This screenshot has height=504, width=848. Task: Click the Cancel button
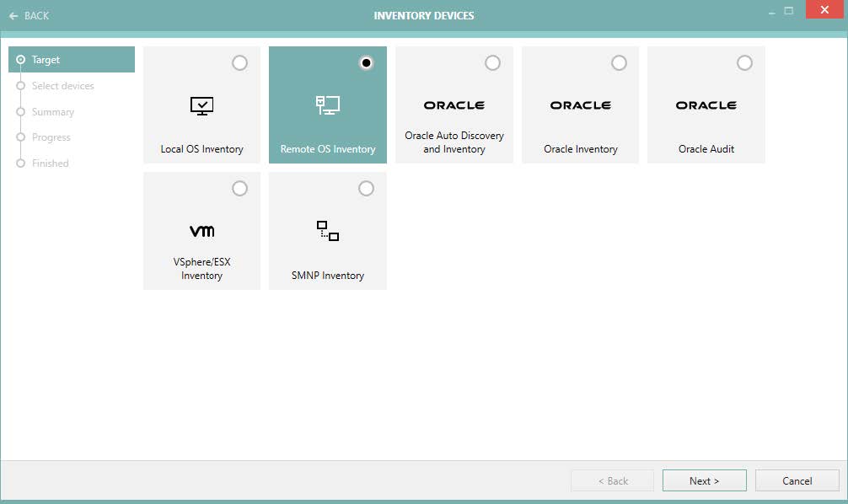click(797, 480)
